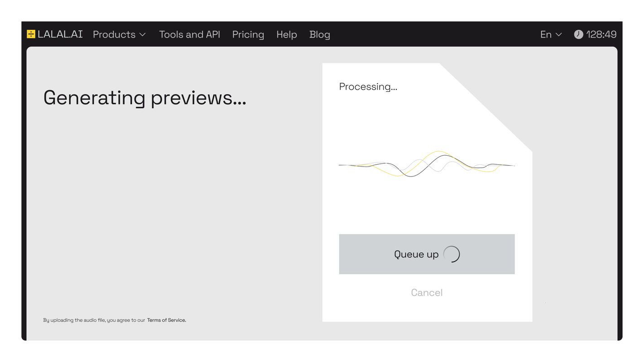Click the spinner icon in Queue up
The image size is (644, 362).
point(452,254)
